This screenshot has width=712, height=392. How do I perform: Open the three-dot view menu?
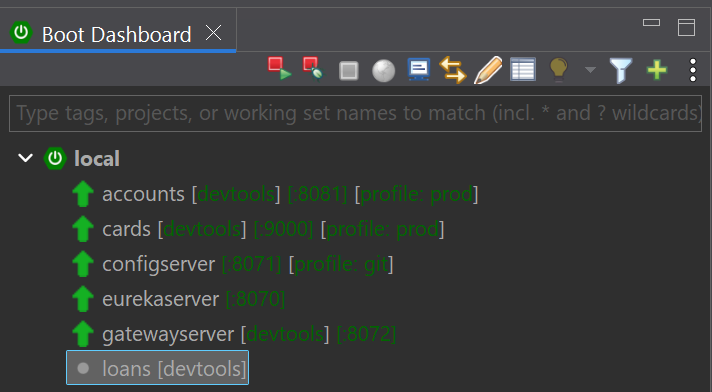click(x=692, y=70)
